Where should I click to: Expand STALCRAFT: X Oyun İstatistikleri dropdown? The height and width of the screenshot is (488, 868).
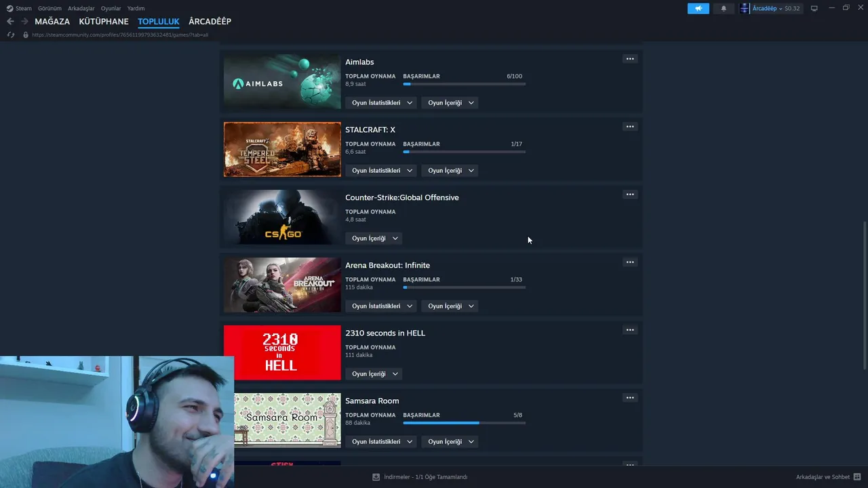382,171
